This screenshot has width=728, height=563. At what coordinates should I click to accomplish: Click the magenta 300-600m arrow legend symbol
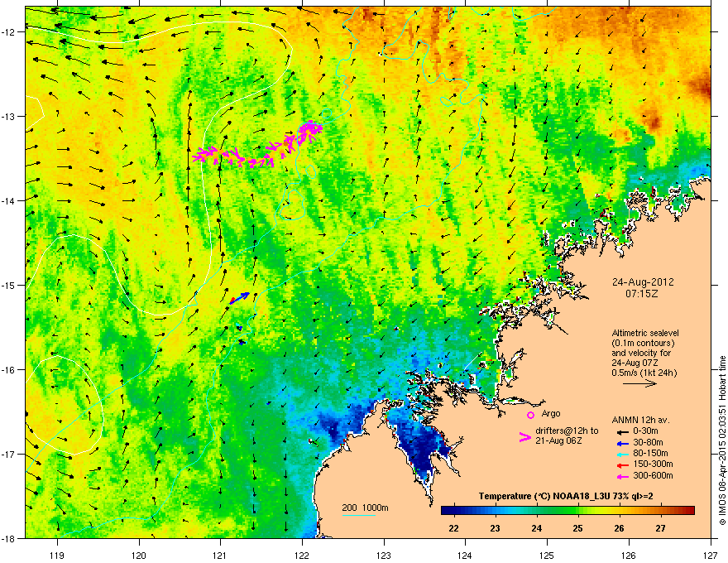tap(622, 477)
